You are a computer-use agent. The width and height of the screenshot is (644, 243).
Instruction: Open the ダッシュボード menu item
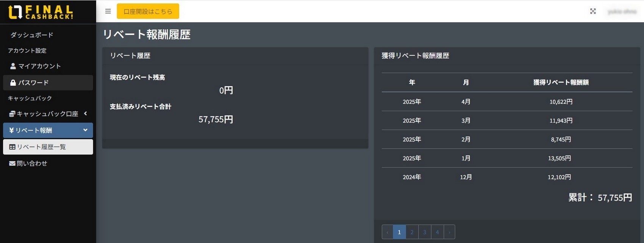(x=32, y=35)
